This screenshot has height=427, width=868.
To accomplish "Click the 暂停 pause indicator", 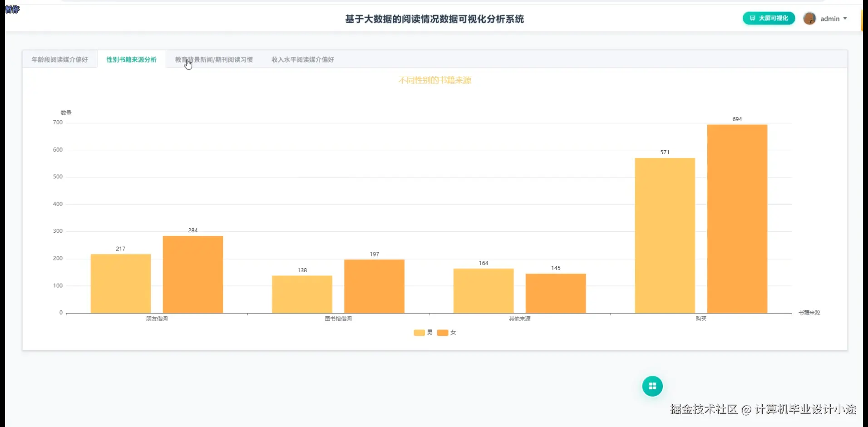I will [x=12, y=10].
